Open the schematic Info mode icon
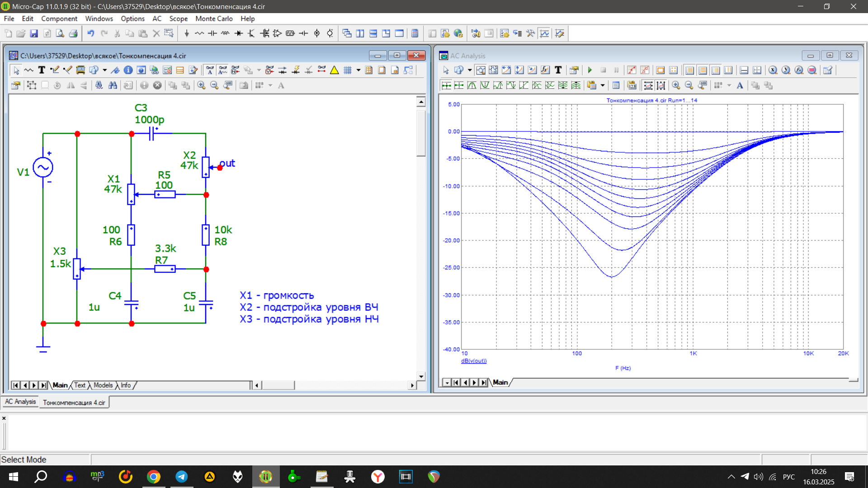This screenshot has height=488, width=868. [x=128, y=70]
